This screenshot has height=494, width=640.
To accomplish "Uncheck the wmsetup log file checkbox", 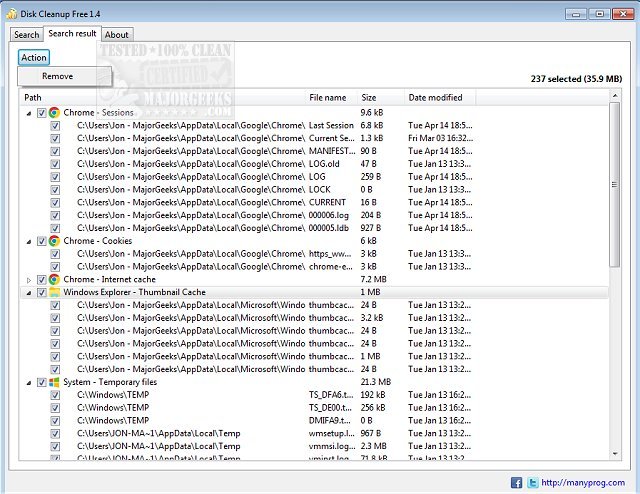I will [x=55, y=434].
